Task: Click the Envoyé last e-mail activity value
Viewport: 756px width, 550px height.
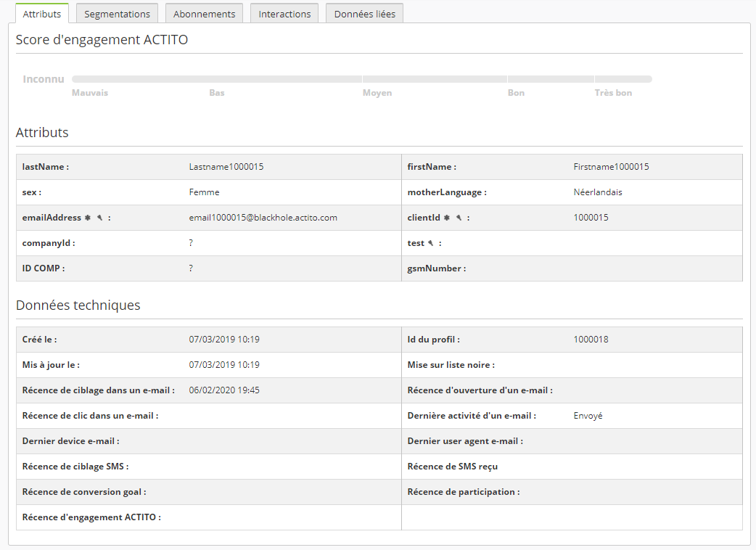Action: pos(588,416)
